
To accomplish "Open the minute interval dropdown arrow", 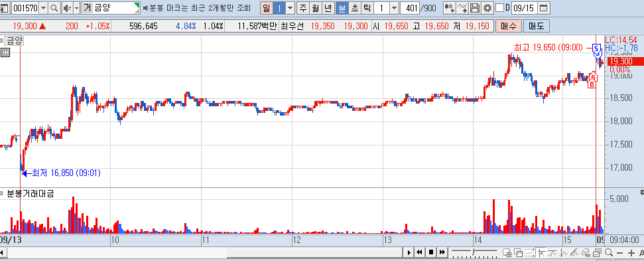I will coord(394,7).
